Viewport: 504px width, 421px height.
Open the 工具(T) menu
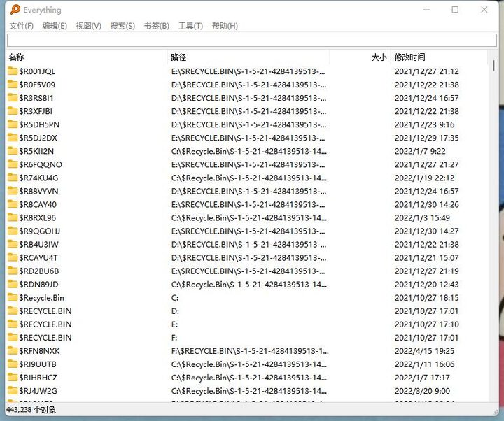click(190, 26)
